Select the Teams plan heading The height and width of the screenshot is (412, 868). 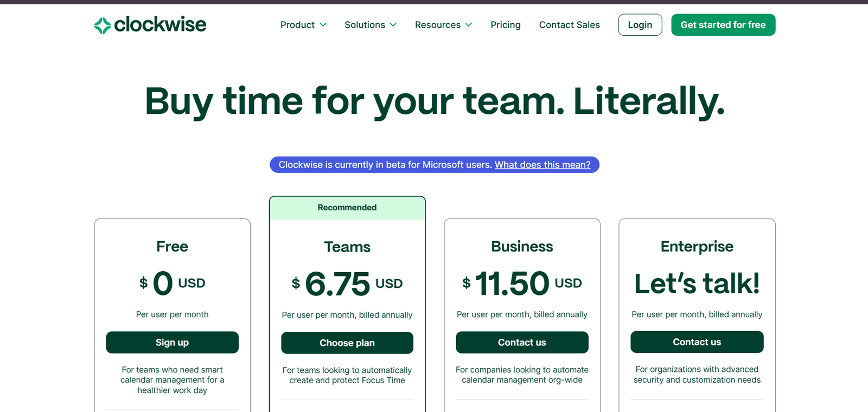tap(347, 247)
